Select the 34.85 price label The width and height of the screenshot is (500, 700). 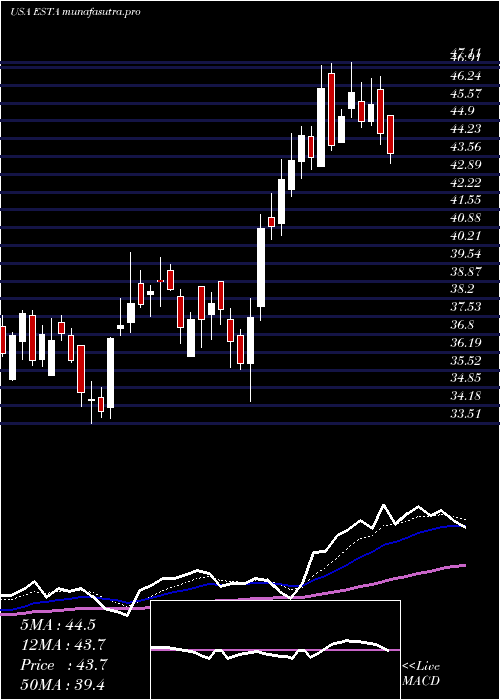466,378
